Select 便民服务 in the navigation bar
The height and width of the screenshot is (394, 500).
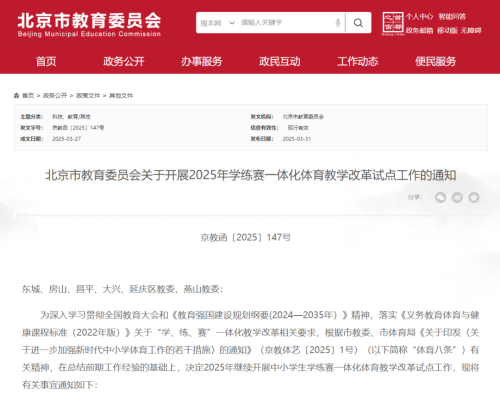click(435, 61)
